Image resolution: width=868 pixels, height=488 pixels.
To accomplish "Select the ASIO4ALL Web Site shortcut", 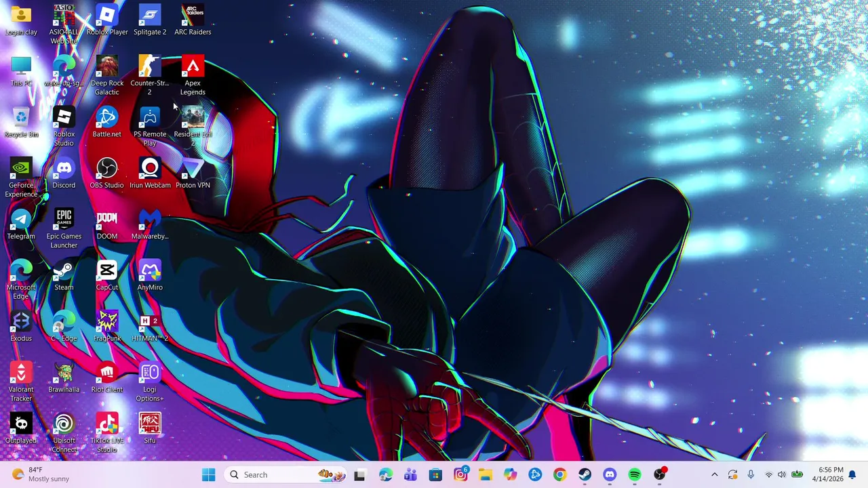I will [x=64, y=24].
